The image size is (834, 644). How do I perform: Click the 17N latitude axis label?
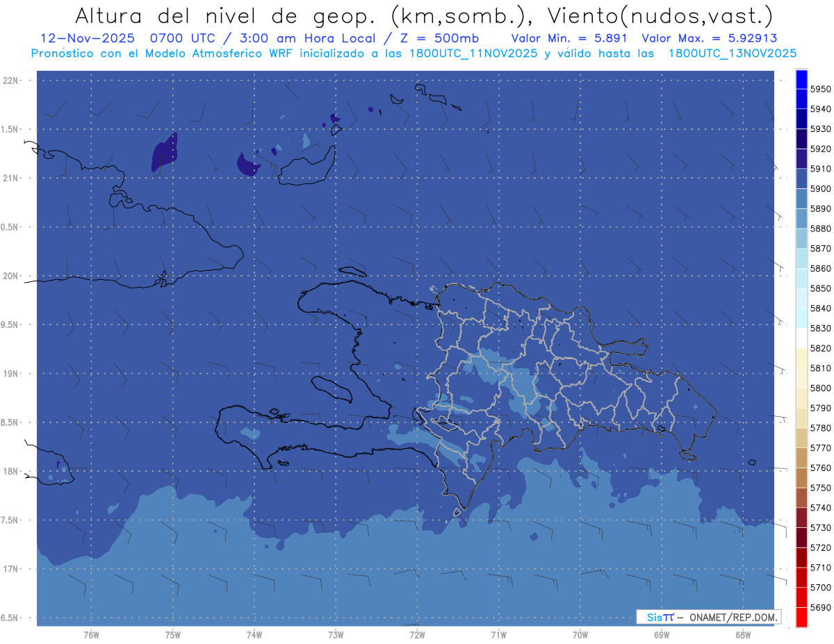click(10, 569)
